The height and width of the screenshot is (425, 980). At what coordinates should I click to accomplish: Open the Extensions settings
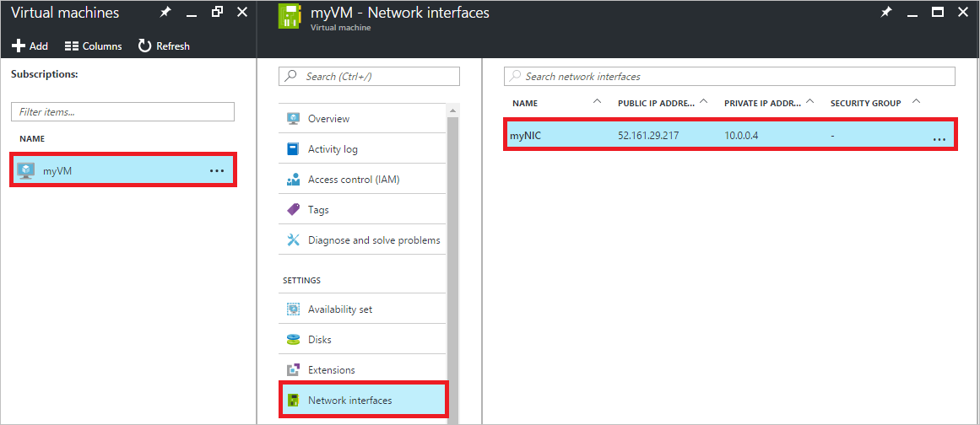[362, 370]
